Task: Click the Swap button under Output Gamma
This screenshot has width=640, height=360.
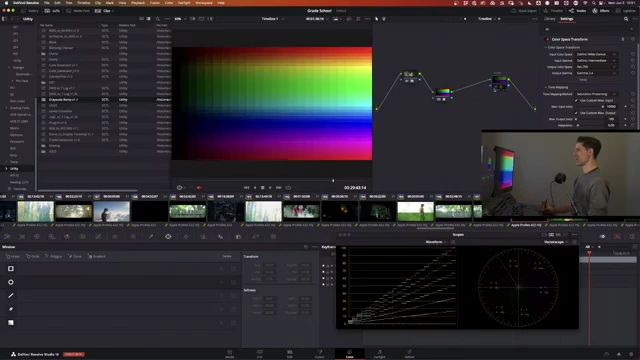Action: click(583, 80)
